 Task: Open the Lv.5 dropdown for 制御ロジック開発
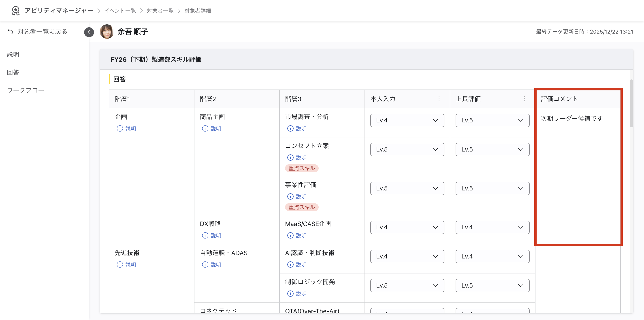407,285
